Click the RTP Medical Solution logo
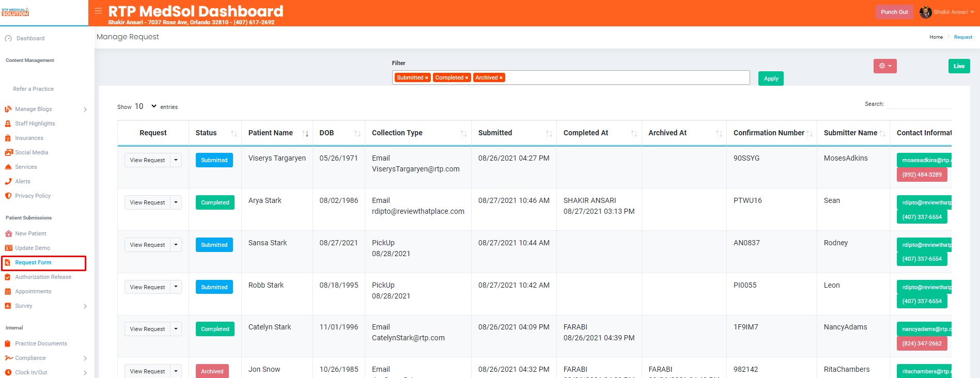 click(x=15, y=12)
